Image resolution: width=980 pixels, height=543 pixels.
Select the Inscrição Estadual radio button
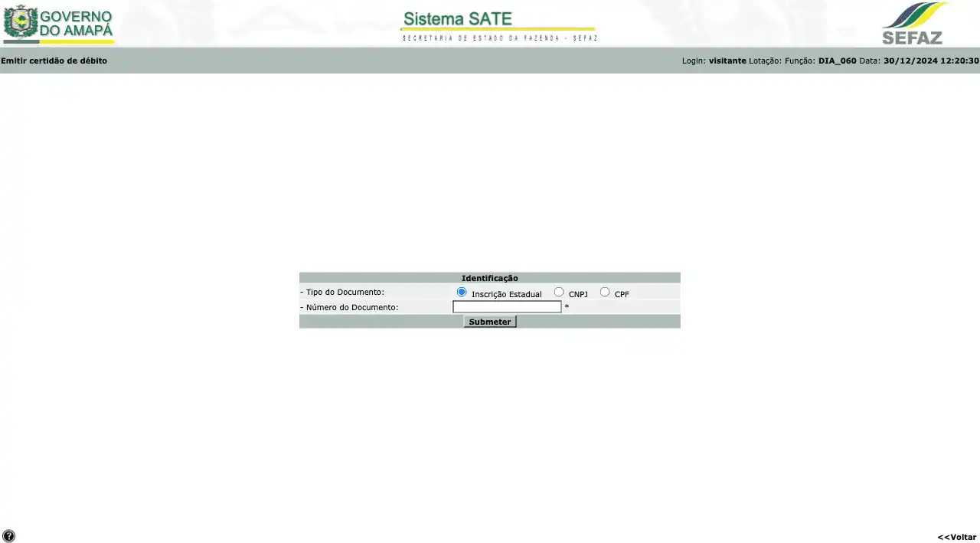point(462,292)
